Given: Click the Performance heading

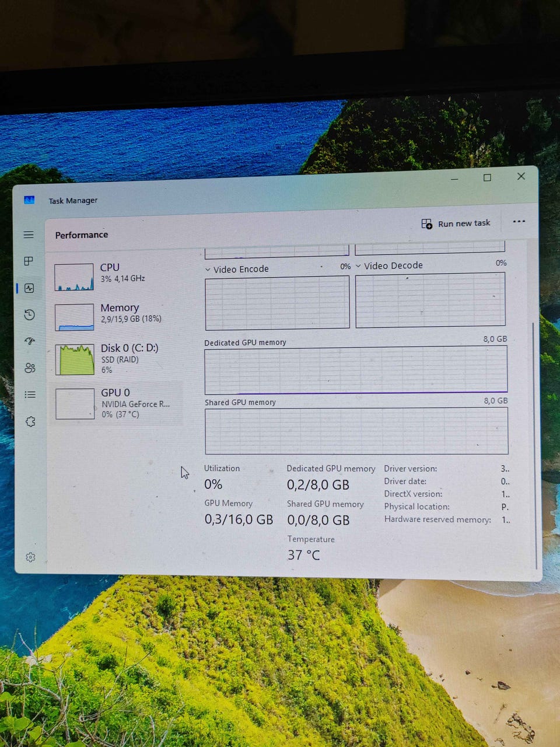Looking at the screenshot, I should pos(82,235).
